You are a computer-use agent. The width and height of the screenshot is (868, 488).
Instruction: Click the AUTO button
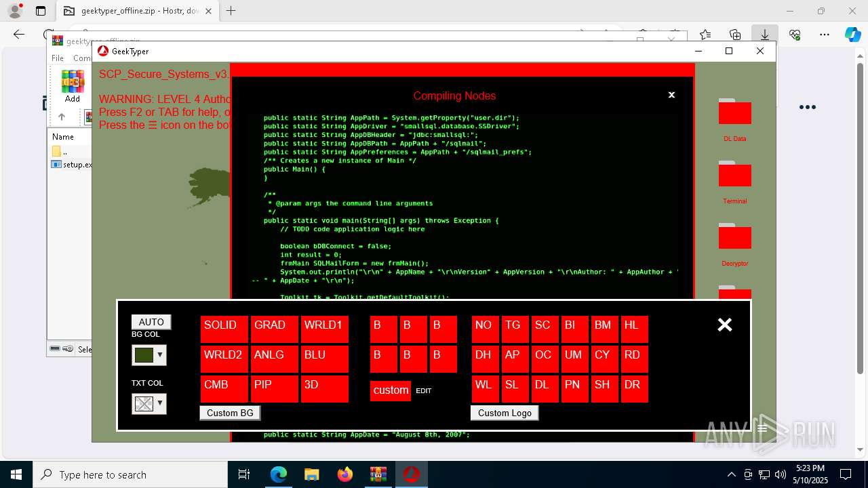click(x=151, y=322)
